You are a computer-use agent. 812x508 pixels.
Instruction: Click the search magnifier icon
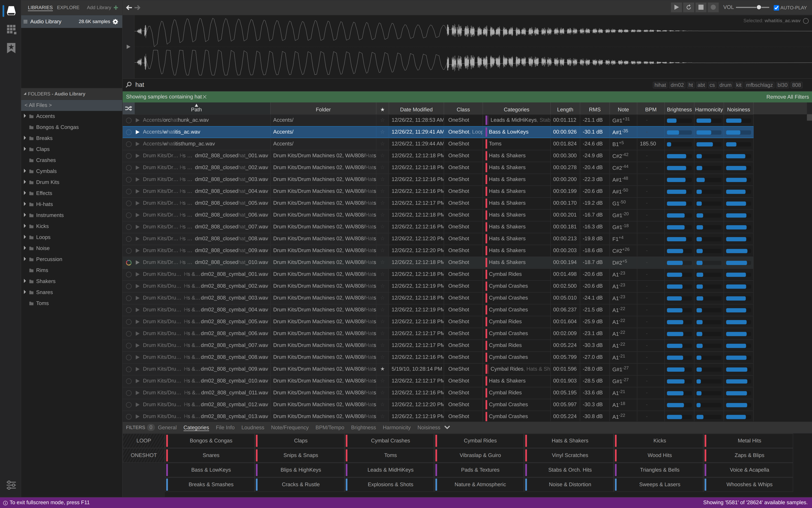pos(129,85)
